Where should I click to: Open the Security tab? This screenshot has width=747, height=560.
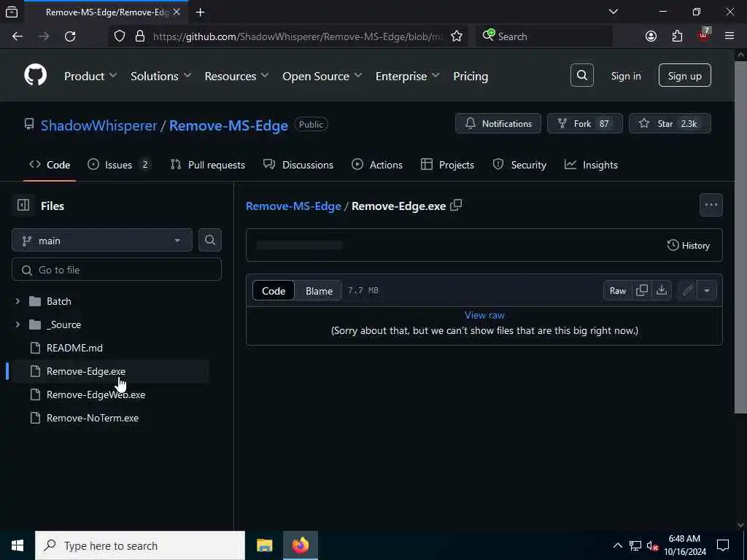519,165
